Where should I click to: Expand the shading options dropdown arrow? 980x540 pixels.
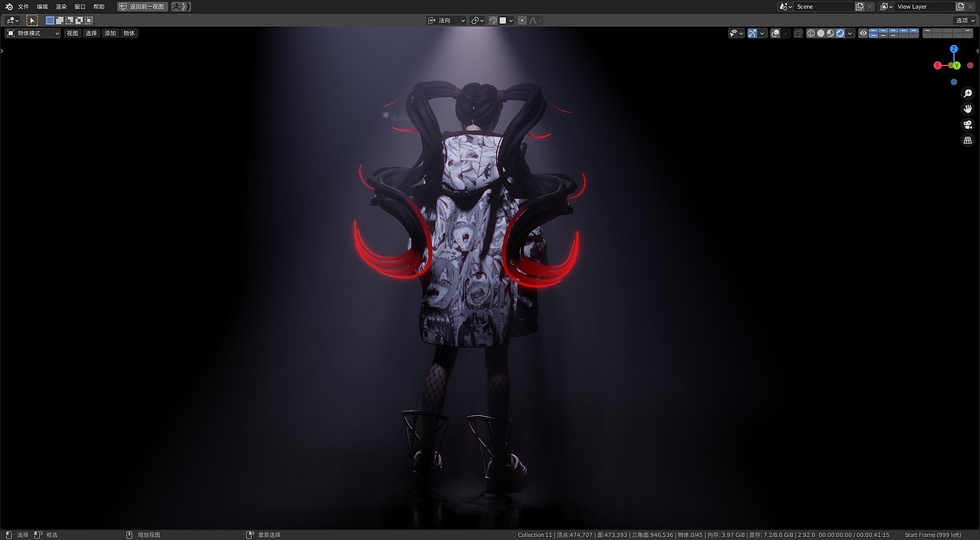pos(850,33)
